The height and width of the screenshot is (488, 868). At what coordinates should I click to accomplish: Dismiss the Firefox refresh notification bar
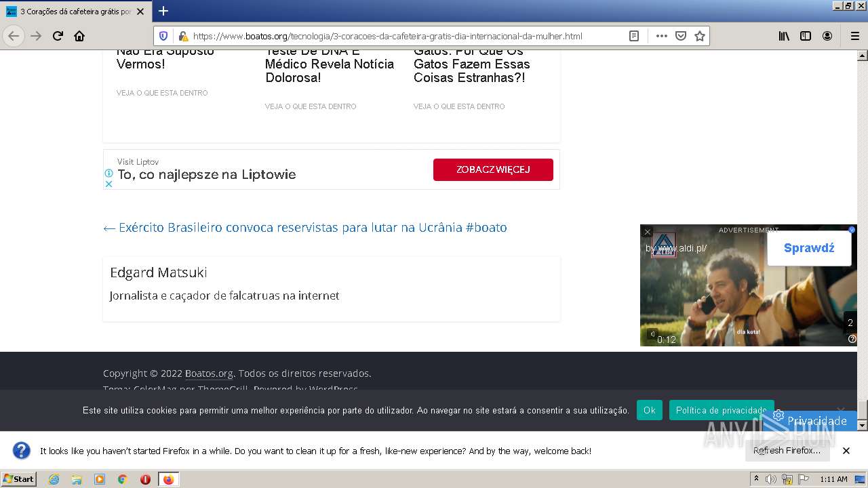tap(846, 451)
